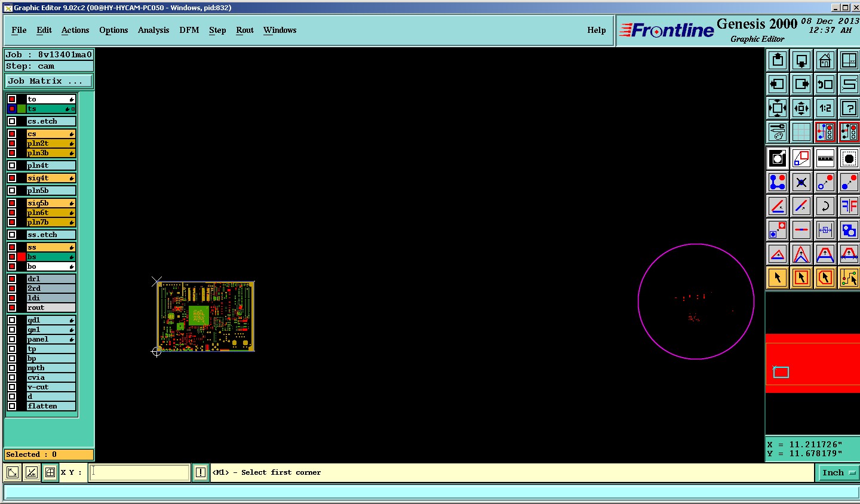Click the rectangle area select pointer icon

(x=801, y=278)
